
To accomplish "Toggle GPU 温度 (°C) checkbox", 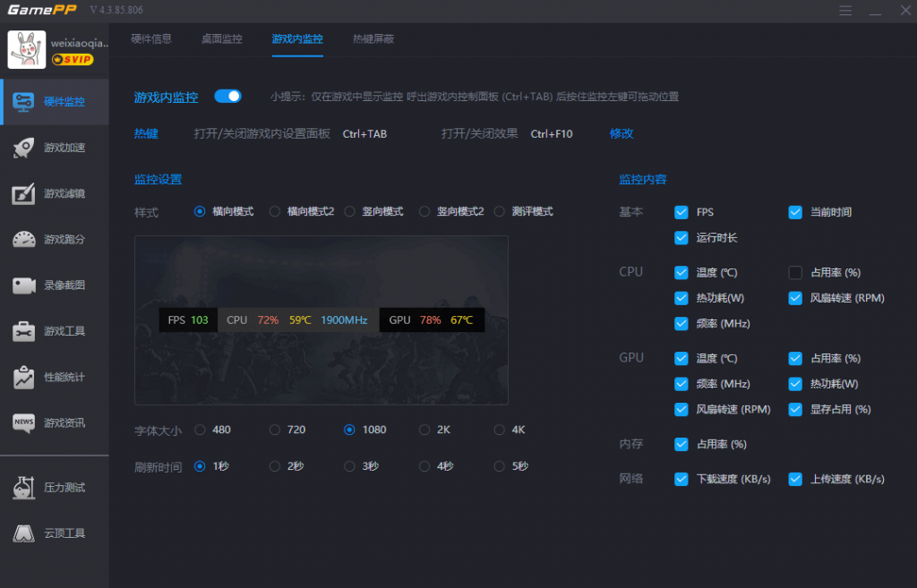I will [x=681, y=358].
